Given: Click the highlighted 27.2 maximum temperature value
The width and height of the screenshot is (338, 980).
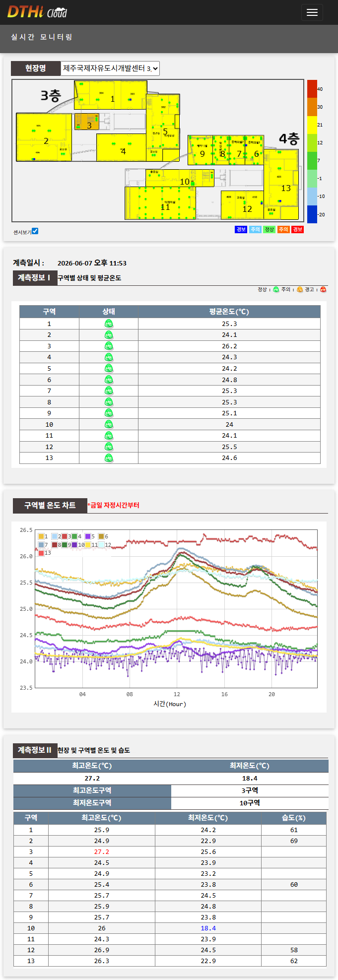Looking at the screenshot, I should 102,851.
